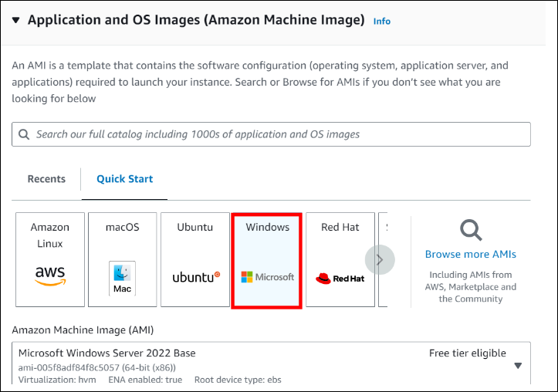
Task: Select the Amazon Linux AWS logo tile
Action: click(x=50, y=260)
